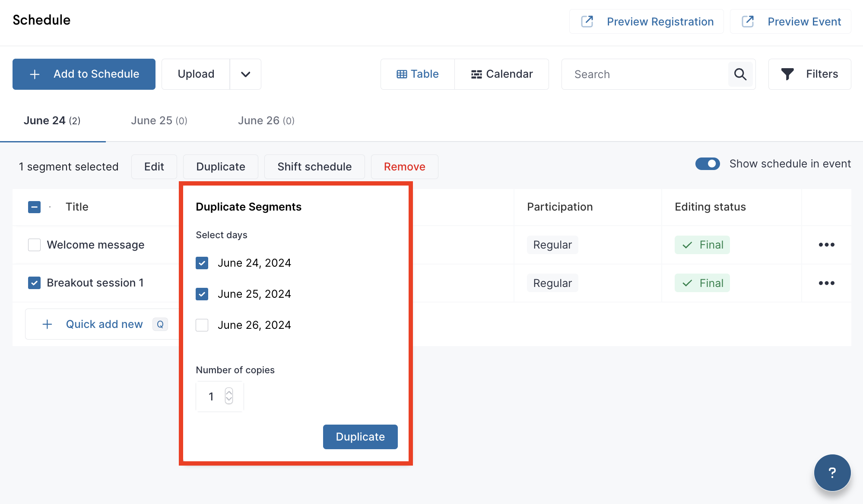Click the Q shortcut badge beside Quick add new
The width and height of the screenshot is (863, 504).
click(x=160, y=324)
